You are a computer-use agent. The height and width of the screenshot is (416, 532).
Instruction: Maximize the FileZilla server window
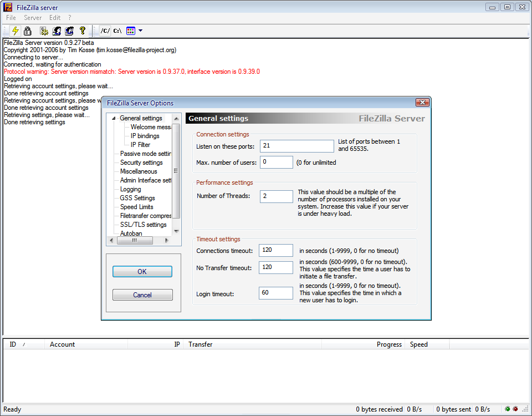click(x=507, y=7)
